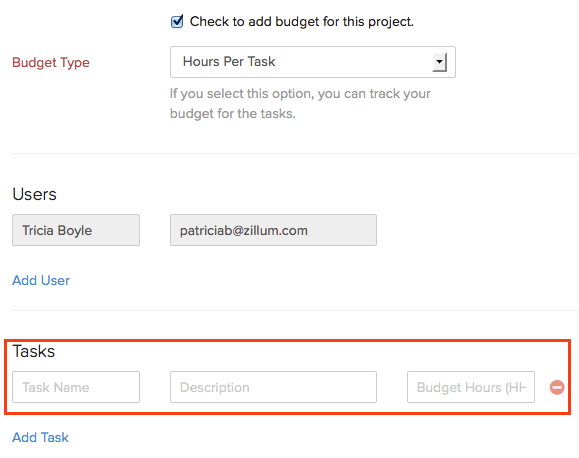Click the 'If you select this option' help text

coord(300,94)
